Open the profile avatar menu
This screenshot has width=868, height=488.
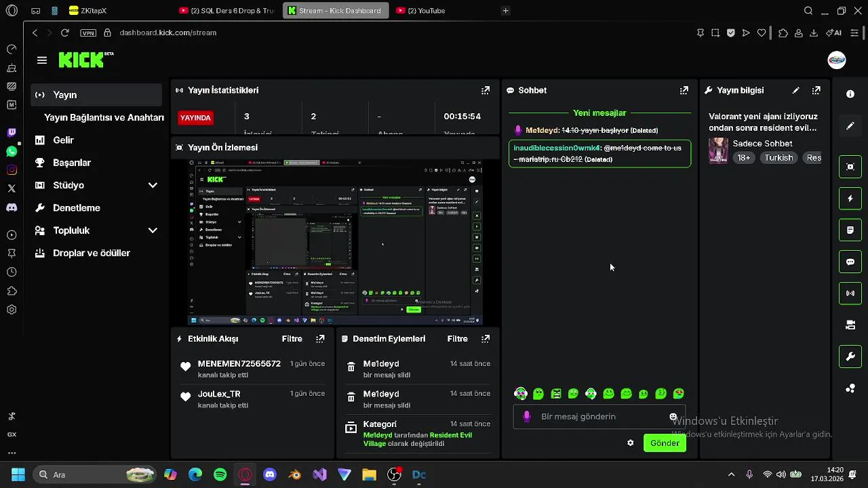coord(837,60)
